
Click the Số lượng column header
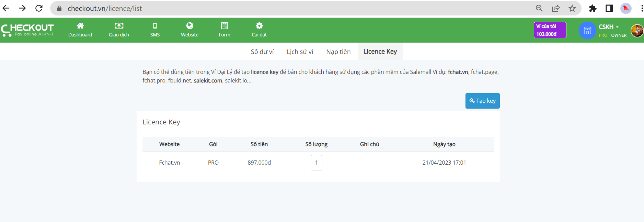317,144
